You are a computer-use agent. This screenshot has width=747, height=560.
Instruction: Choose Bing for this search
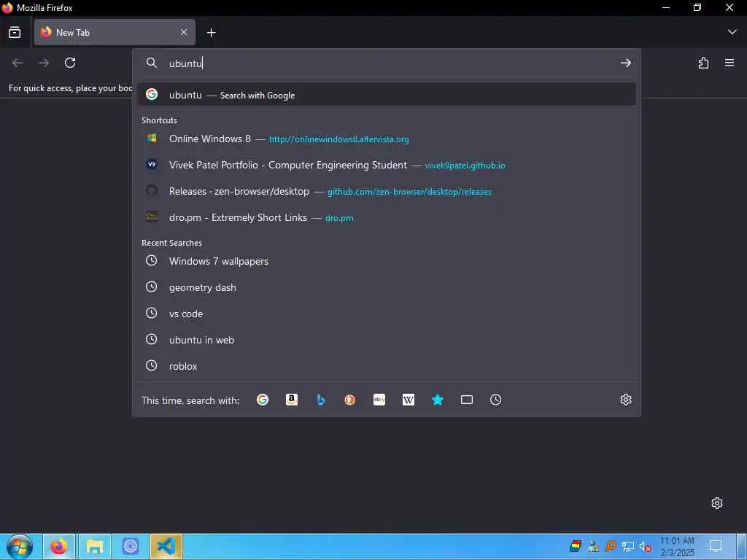pyautogui.click(x=321, y=400)
